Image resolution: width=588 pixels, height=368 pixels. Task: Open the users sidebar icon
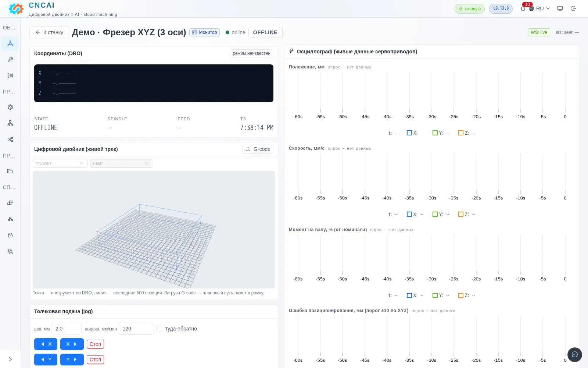point(10,251)
